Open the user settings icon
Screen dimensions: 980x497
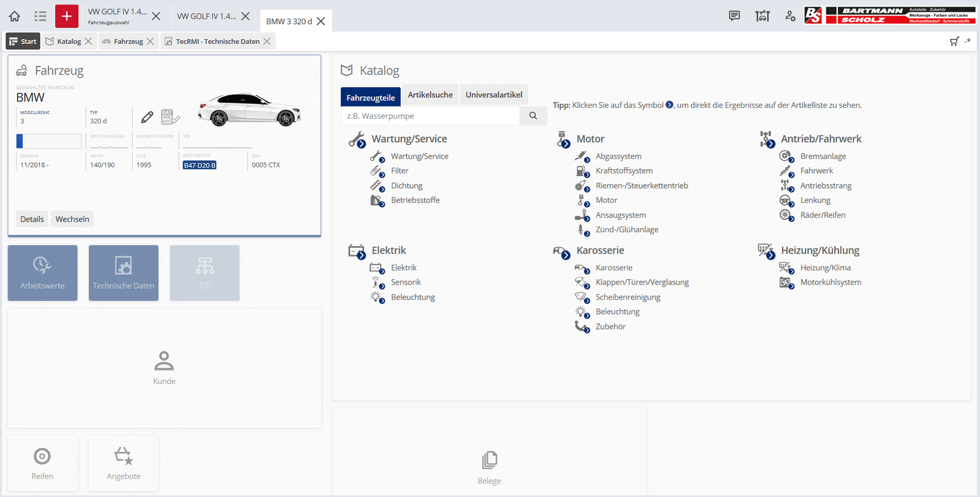point(790,16)
